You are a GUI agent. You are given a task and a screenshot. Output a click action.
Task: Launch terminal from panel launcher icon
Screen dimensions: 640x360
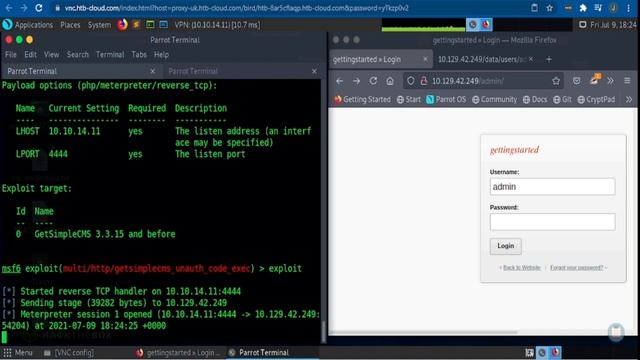click(150, 25)
